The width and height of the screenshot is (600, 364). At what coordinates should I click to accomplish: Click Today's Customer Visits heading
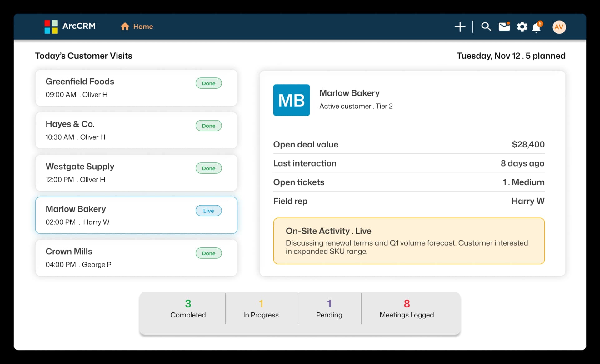[84, 56]
